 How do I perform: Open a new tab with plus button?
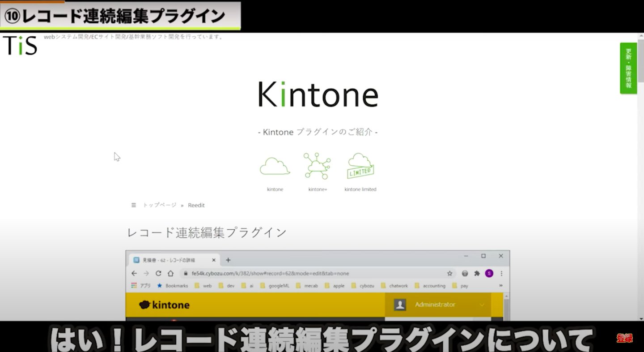click(x=228, y=260)
